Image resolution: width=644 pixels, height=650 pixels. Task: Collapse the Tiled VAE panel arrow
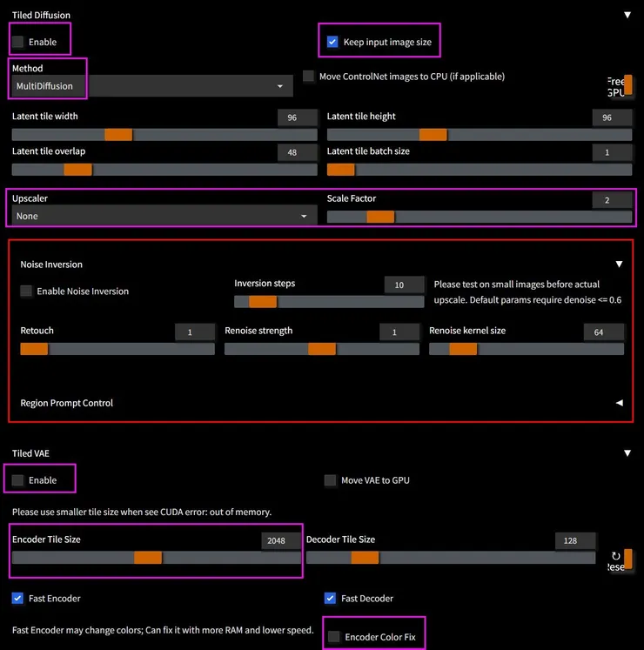(627, 453)
